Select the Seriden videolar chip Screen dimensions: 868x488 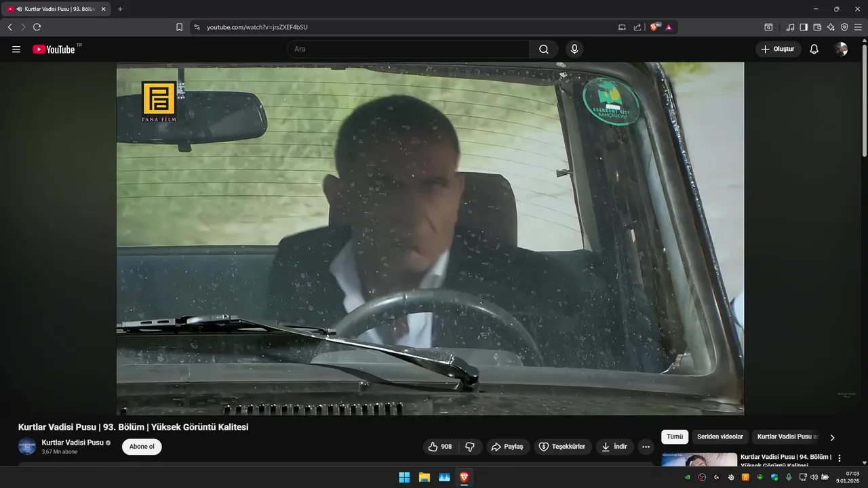[x=720, y=437]
